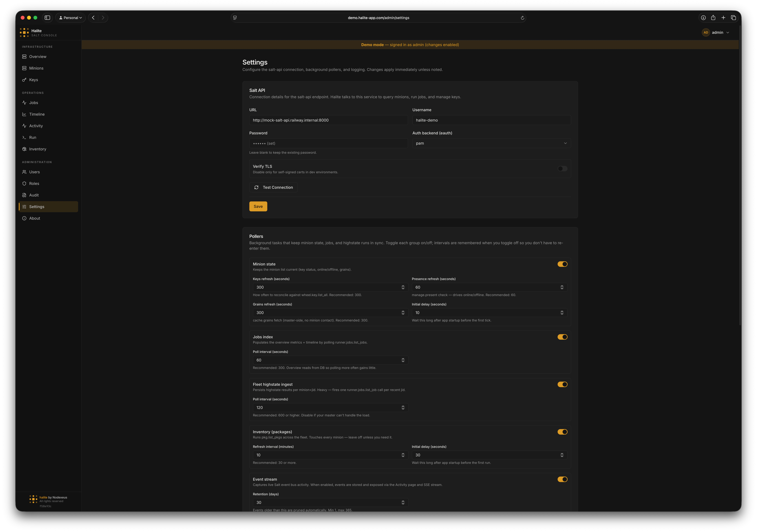Toggle the Safari sidebar icon
Image resolution: width=757 pixels, height=532 pixels.
coord(47,18)
